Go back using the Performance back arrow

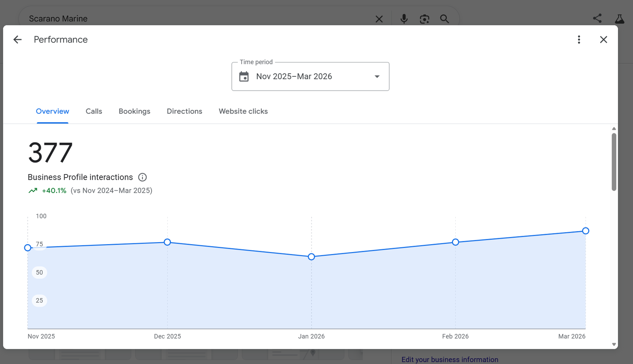[x=17, y=40]
